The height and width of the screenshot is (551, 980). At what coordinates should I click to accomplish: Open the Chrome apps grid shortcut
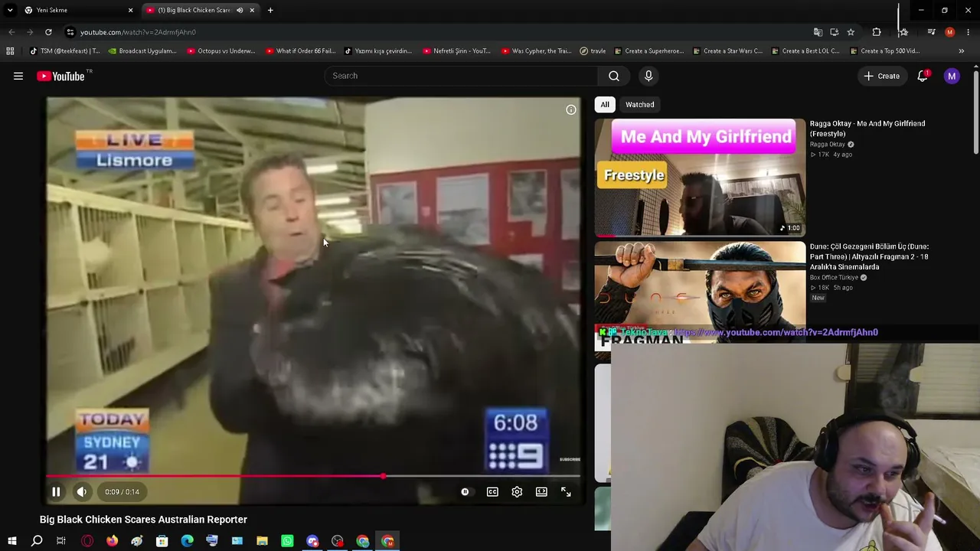point(10,51)
